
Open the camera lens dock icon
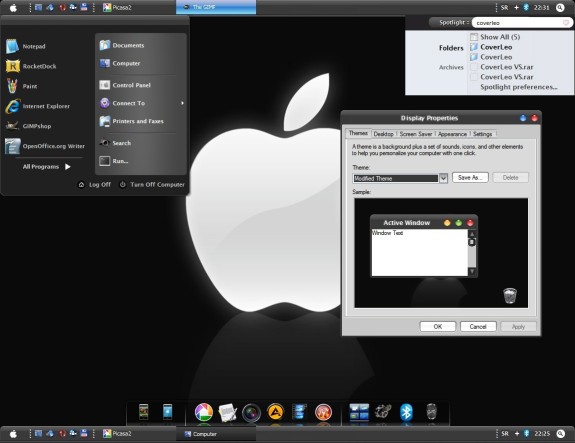(x=251, y=413)
